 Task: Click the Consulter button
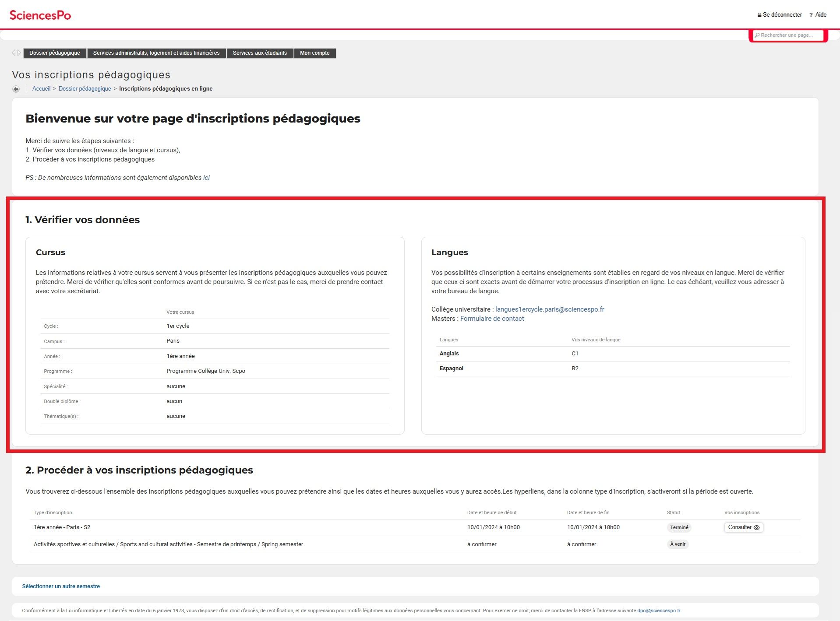(x=741, y=527)
